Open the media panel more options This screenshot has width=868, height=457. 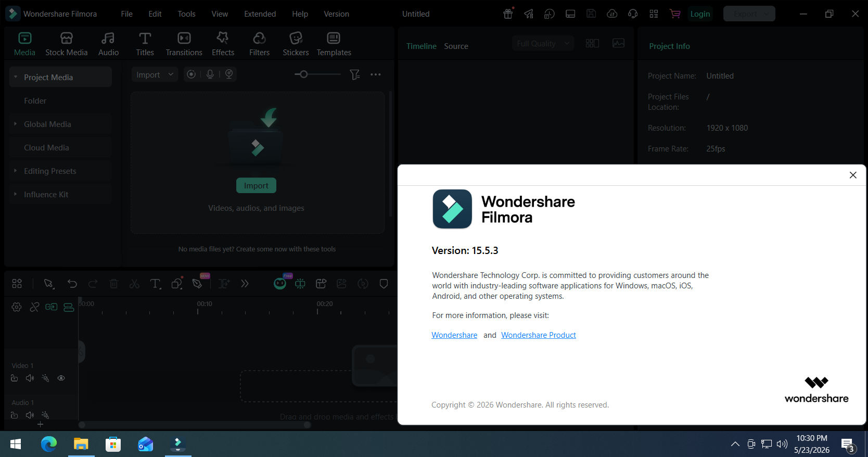point(376,74)
